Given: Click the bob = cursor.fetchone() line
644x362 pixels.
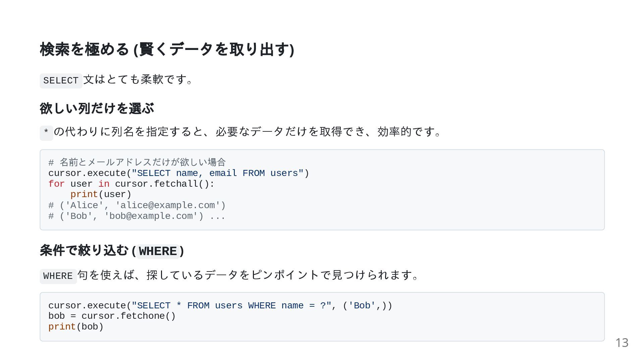Looking at the screenshot, I should tap(112, 316).
